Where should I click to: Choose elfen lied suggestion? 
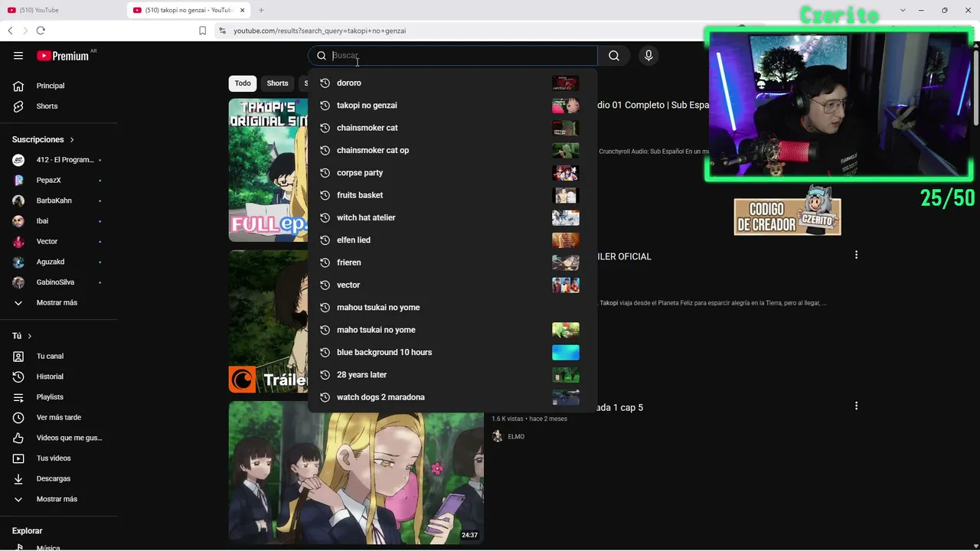pyautogui.click(x=452, y=240)
